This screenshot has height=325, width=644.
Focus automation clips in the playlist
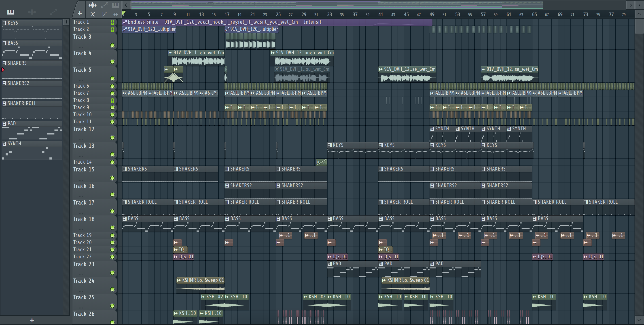point(104,5)
